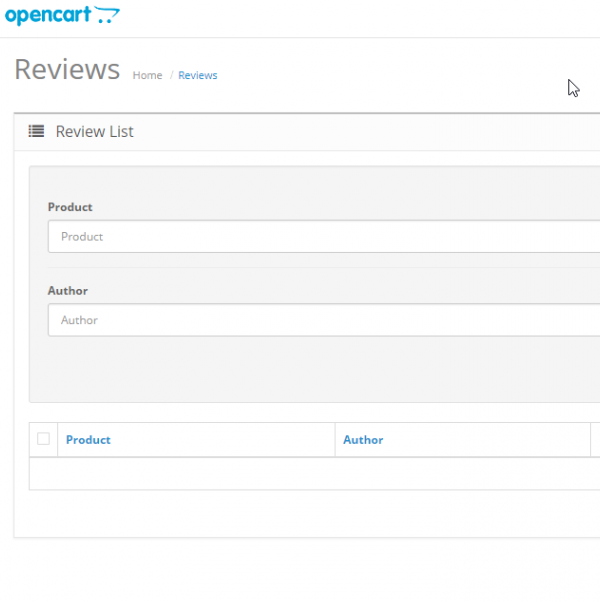Open the Reviews breadcrumb link
This screenshot has width=600, height=602.
197,75
